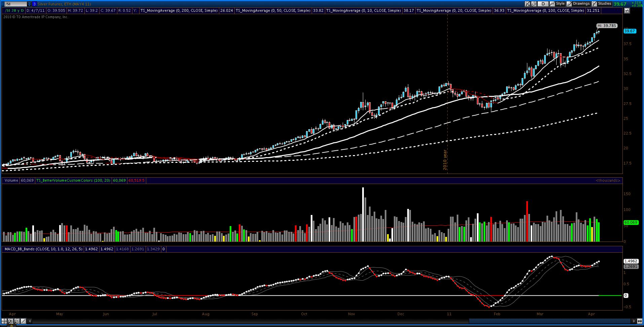Click the "R: 0.52" range value
This screenshot has height=327, width=644.
pyautogui.click(x=124, y=11)
